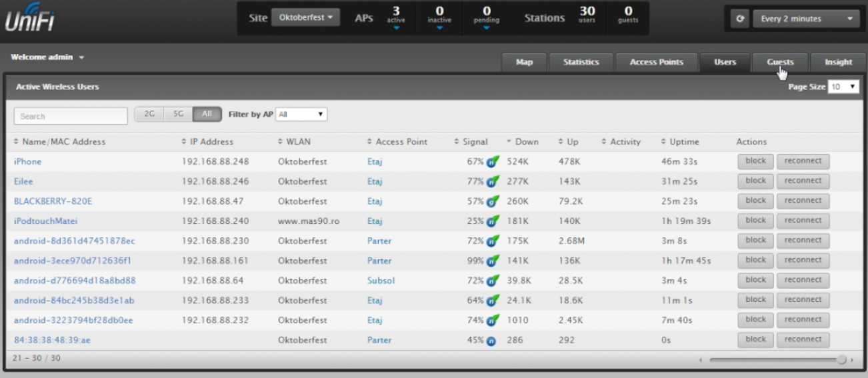Switch to the Guests tab
This screenshot has width=868, height=378.
pos(780,62)
